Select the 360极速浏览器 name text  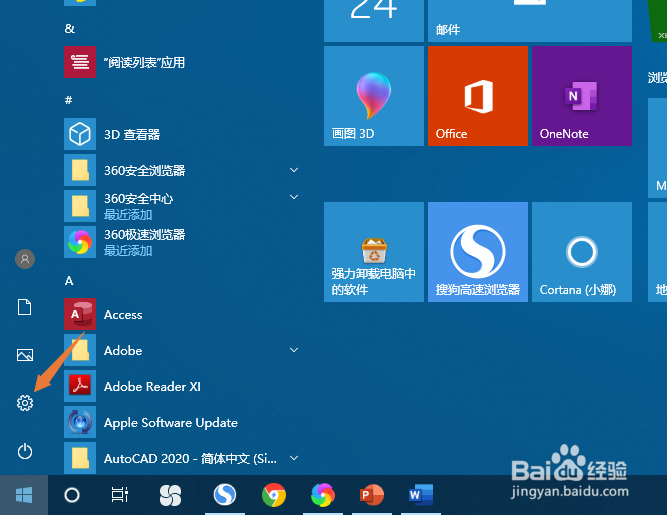tap(145, 235)
